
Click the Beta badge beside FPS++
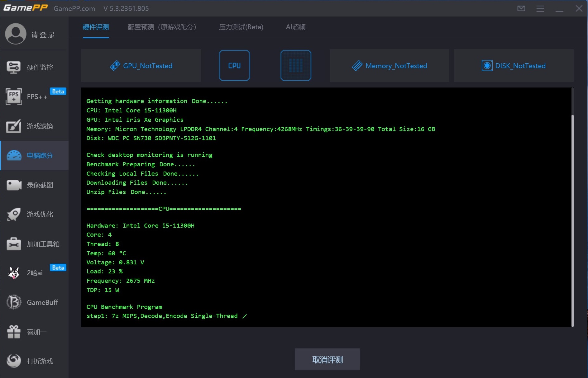pos(58,91)
